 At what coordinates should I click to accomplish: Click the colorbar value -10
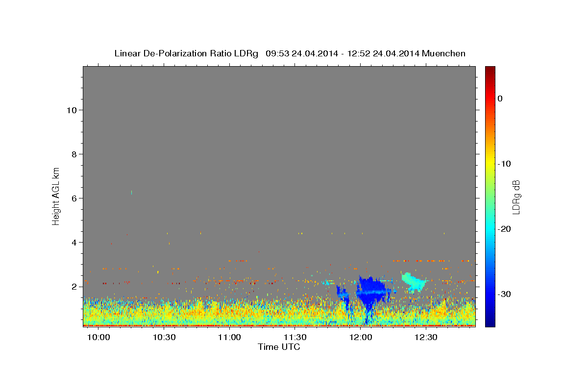505,164
